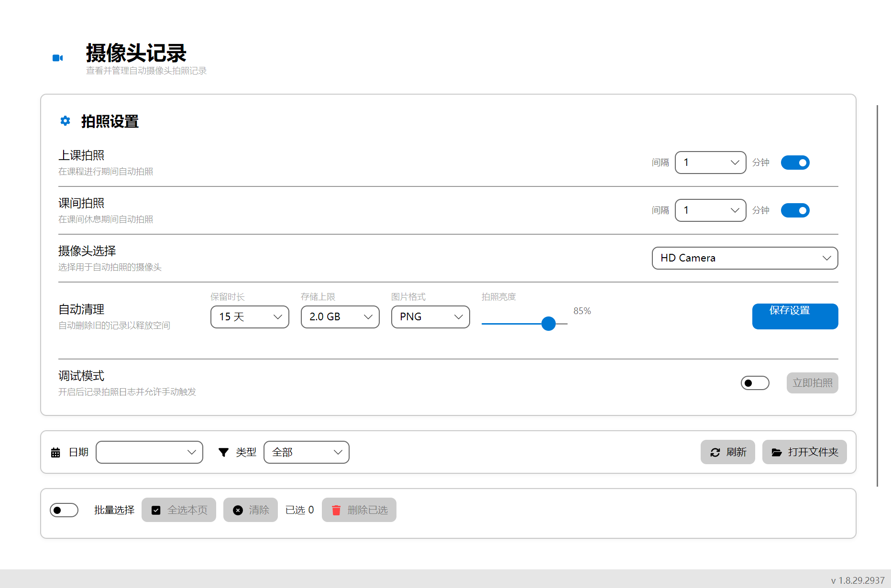
Task: Click the camera icon beside the page title
Action: click(57, 58)
